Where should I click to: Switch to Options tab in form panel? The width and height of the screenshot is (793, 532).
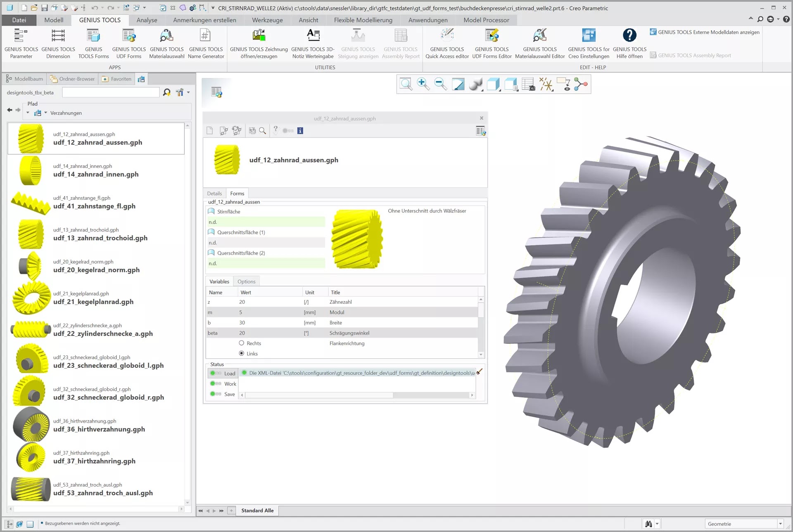(x=246, y=281)
